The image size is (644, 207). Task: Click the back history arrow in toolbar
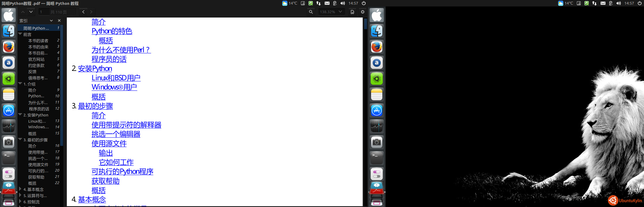(x=84, y=12)
